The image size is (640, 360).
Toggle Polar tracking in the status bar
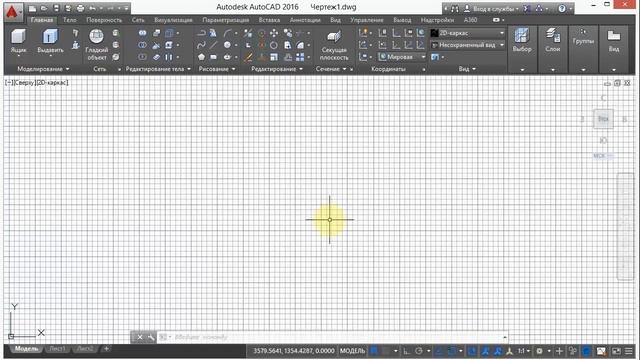tap(419, 351)
